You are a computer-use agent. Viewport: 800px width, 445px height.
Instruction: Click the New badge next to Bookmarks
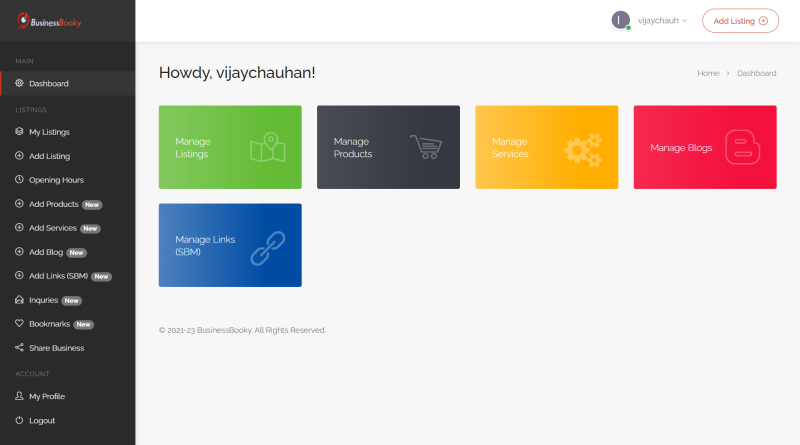[x=84, y=325]
